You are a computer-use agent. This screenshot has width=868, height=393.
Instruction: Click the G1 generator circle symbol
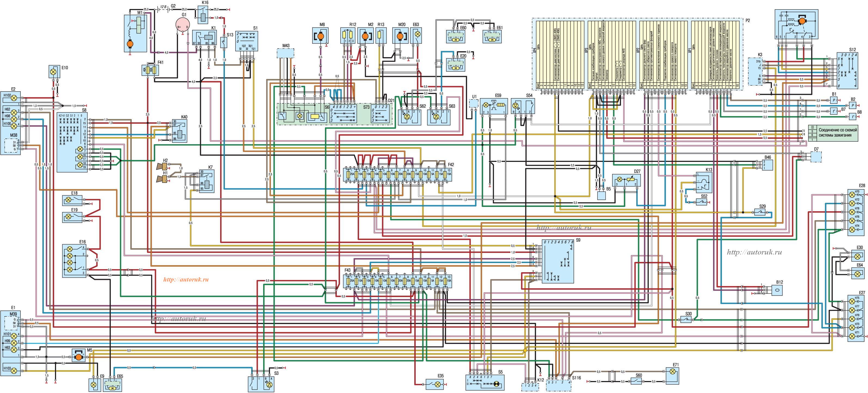click(183, 25)
